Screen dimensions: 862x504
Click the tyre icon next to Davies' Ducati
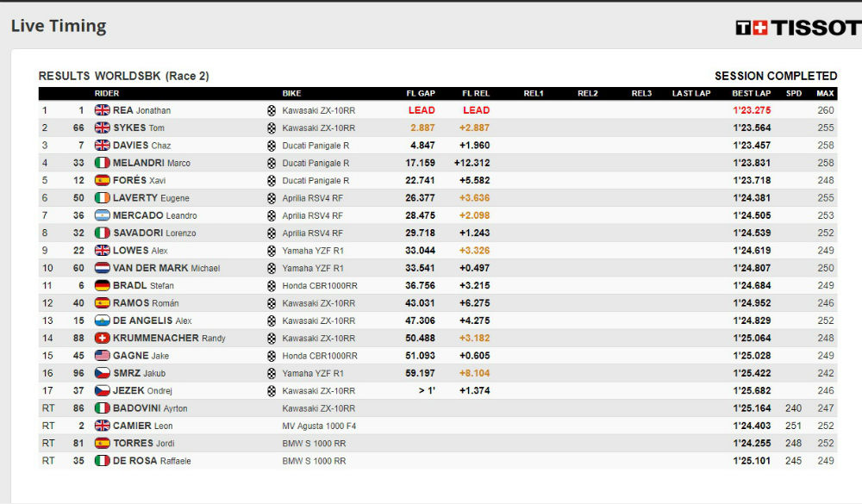tap(272, 146)
